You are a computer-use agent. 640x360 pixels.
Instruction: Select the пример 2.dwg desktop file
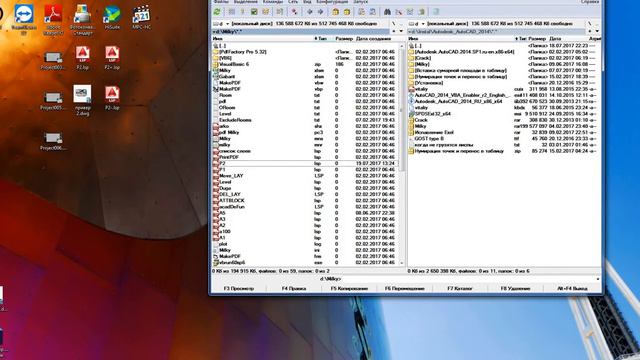82,100
